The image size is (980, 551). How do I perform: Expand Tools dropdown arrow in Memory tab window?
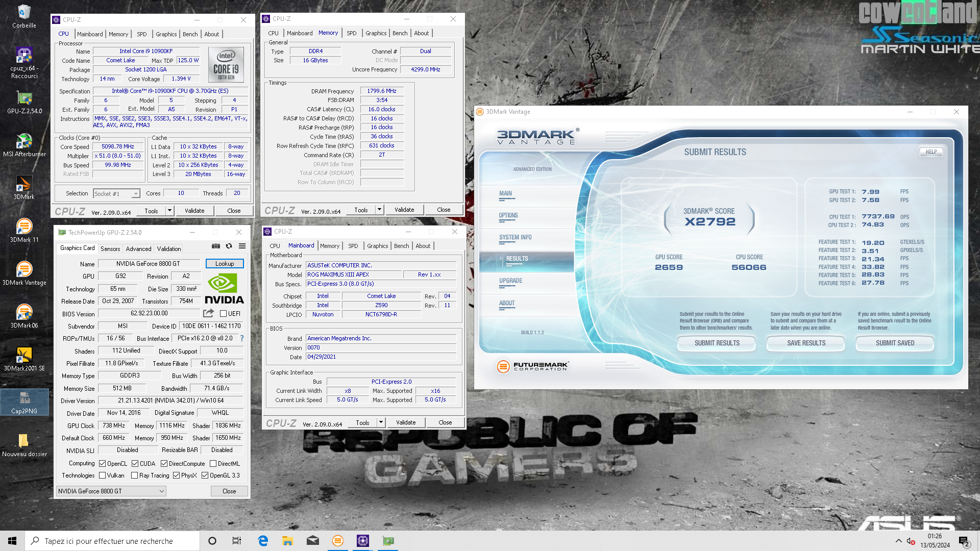coord(379,210)
